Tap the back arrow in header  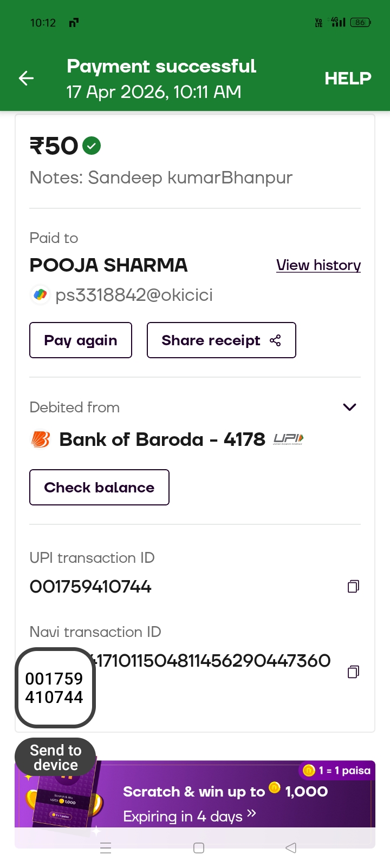pyautogui.click(x=26, y=78)
